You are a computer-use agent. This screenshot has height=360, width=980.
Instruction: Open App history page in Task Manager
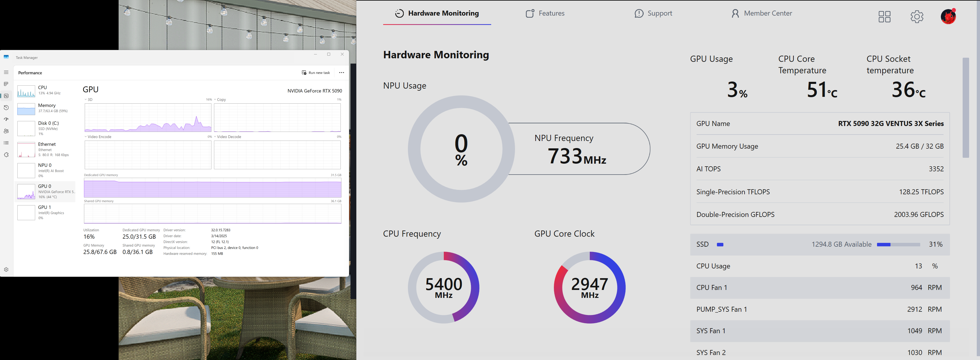coord(6,108)
